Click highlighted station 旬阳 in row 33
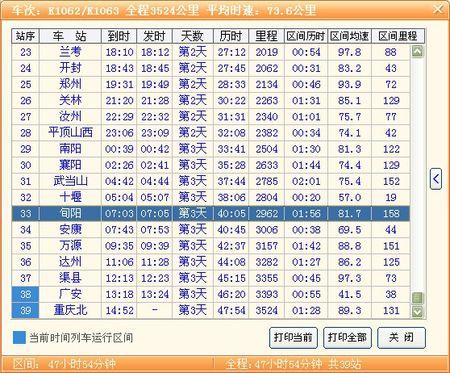450x373 pixels. coord(70,213)
